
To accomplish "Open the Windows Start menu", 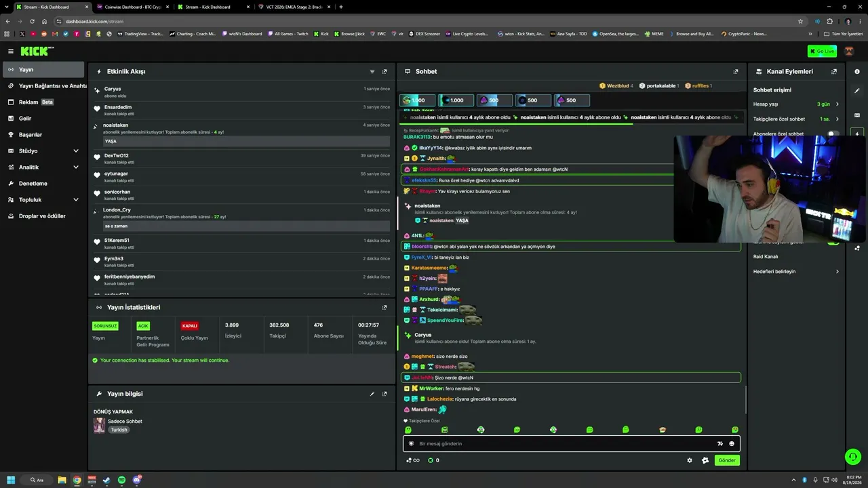I will [x=11, y=480].
